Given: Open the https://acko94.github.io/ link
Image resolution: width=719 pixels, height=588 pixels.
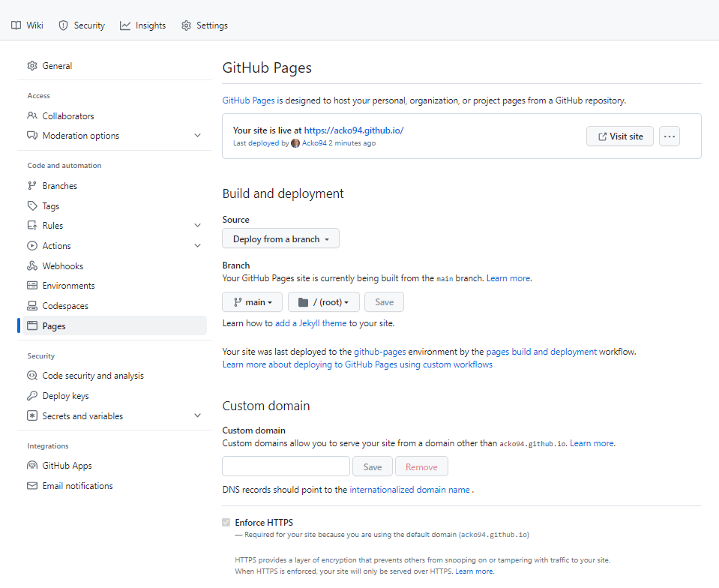Looking at the screenshot, I should point(354,130).
